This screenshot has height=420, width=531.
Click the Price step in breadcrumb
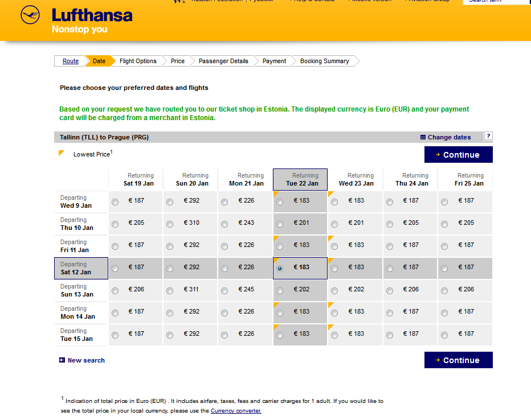click(177, 61)
